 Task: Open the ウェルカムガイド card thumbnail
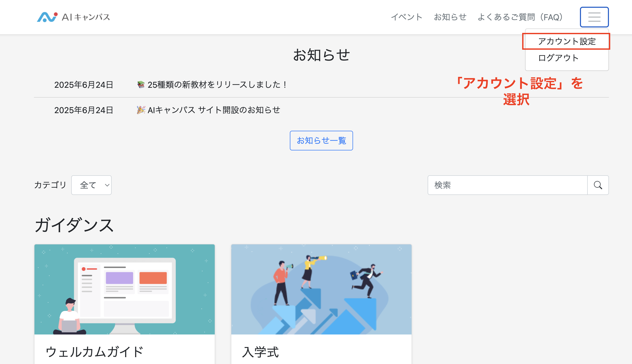125,289
